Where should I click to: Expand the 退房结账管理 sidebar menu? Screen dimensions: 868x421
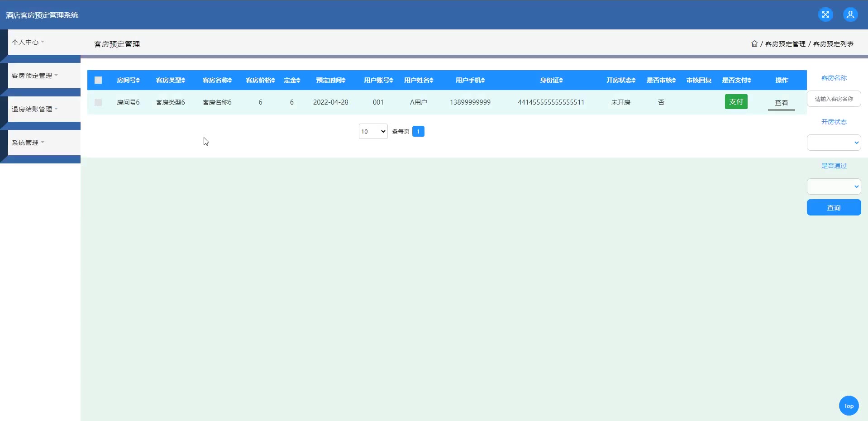tap(35, 109)
